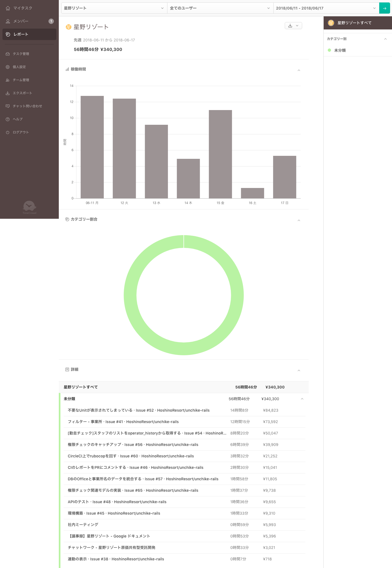Click the question mark icon beside ヘルプ
This screenshot has height=568, width=392.
[8, 119]
